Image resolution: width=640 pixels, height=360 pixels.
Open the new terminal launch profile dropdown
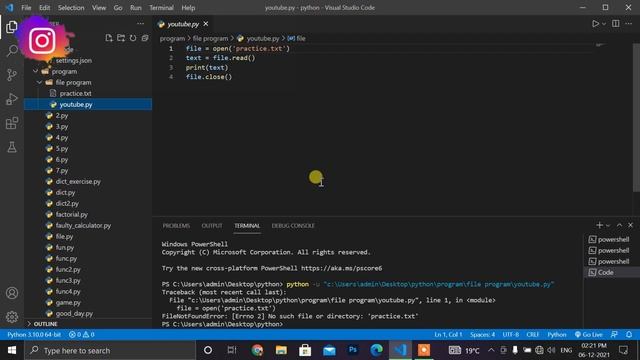(608, 225)
